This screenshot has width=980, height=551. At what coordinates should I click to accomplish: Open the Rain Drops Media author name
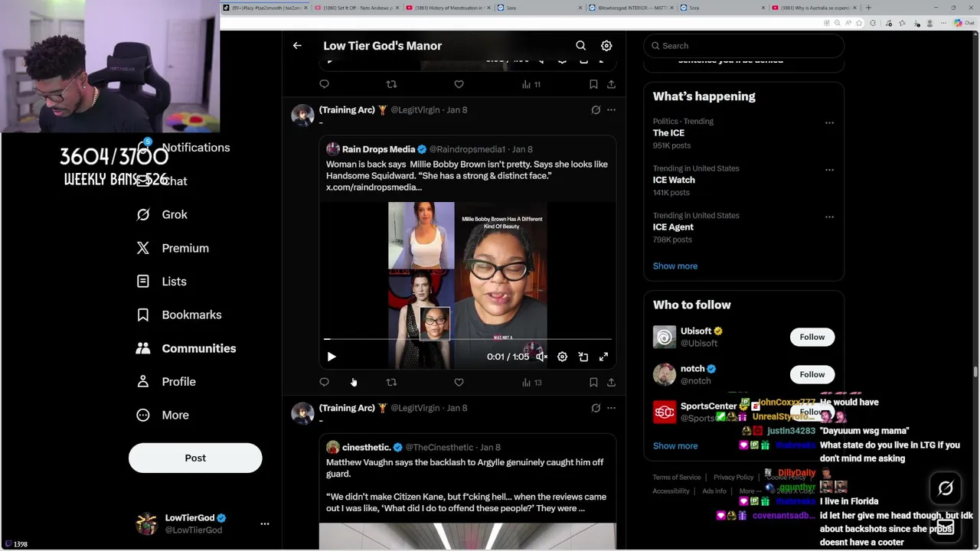point(378,149)
